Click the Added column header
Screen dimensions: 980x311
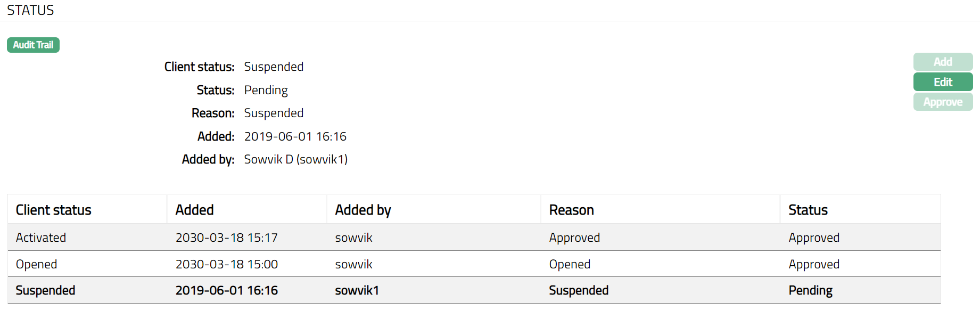194,210
